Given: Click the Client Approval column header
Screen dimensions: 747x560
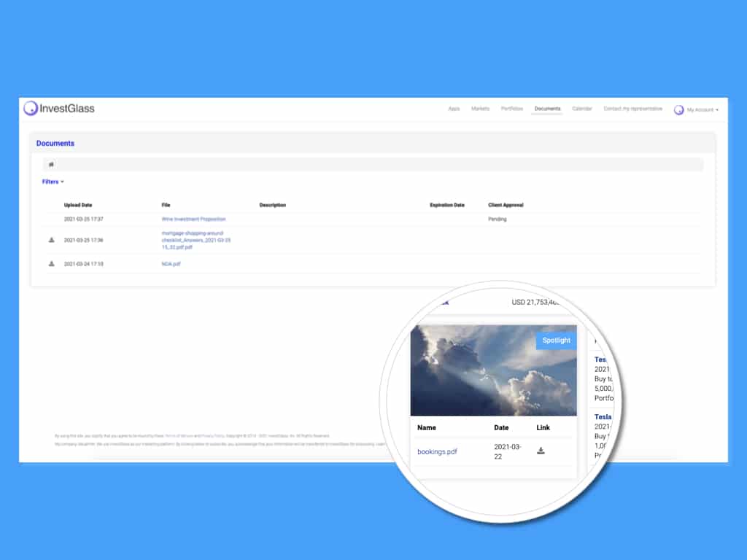Looking at the screenshot, I should pyautogui.click(x=506, y=205).
